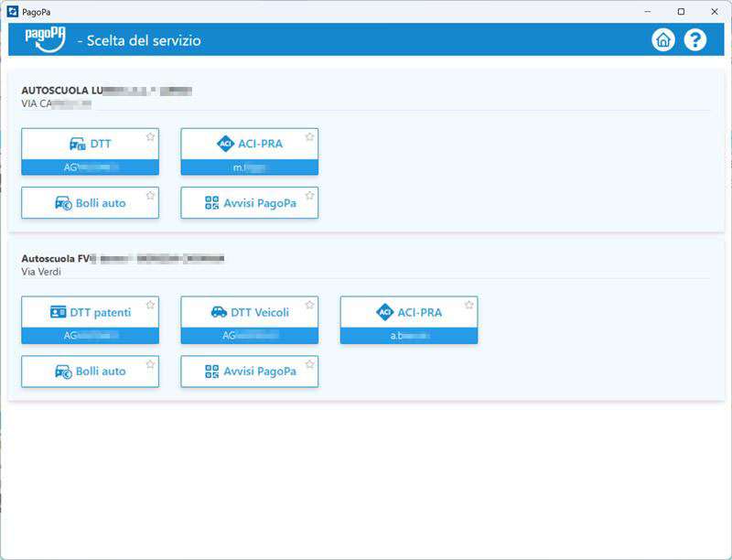Select Bolli auto under first agency
The width and height of the screenshot is (732, 560).
[x=90, y=203]
